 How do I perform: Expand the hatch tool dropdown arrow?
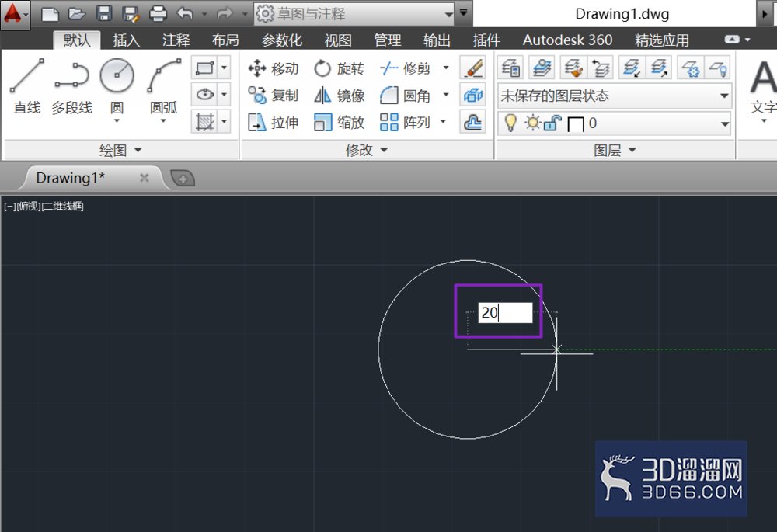tap(224, 121)
